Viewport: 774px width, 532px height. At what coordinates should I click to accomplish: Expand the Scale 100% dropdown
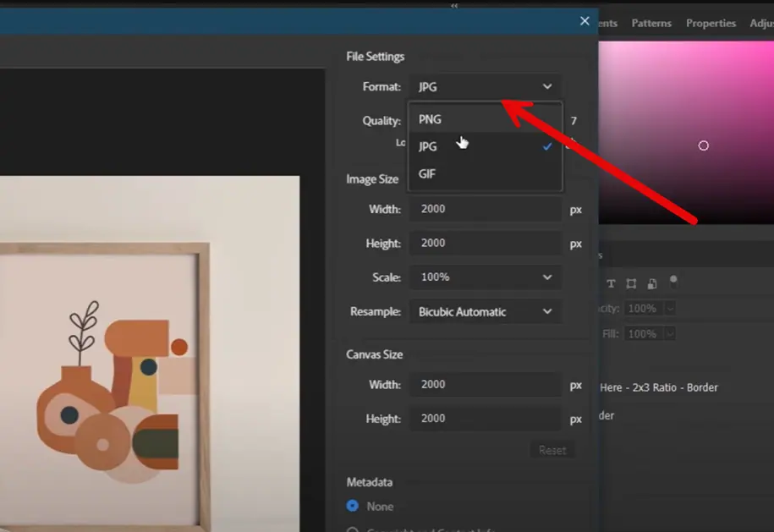(x=485, y=277)
